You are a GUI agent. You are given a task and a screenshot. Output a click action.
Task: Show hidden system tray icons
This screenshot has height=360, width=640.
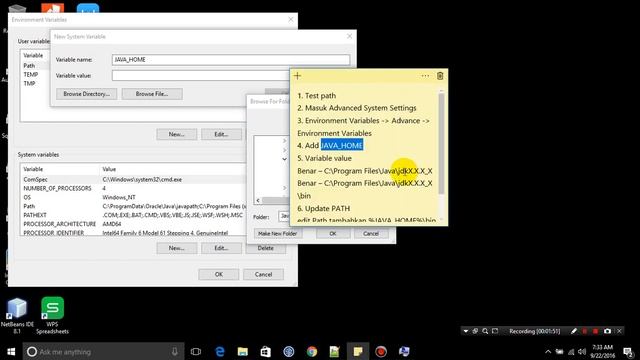(x=548, y=351)
